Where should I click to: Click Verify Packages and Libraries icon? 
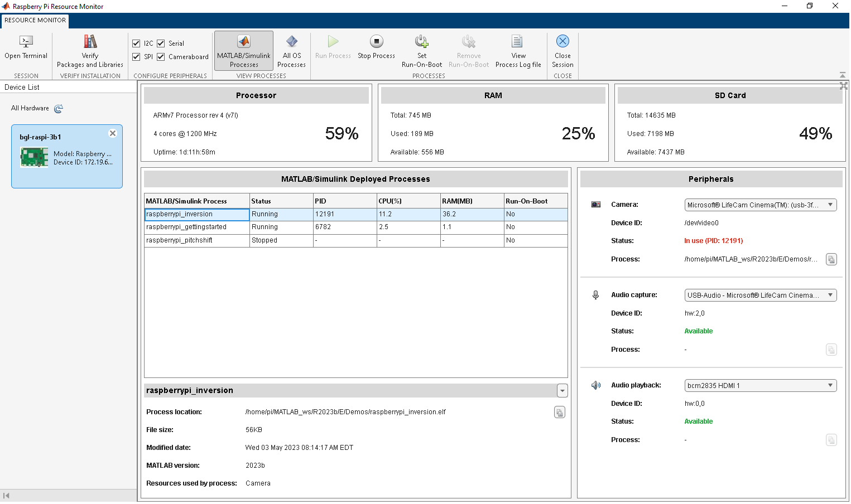click(x=90, y=42)
